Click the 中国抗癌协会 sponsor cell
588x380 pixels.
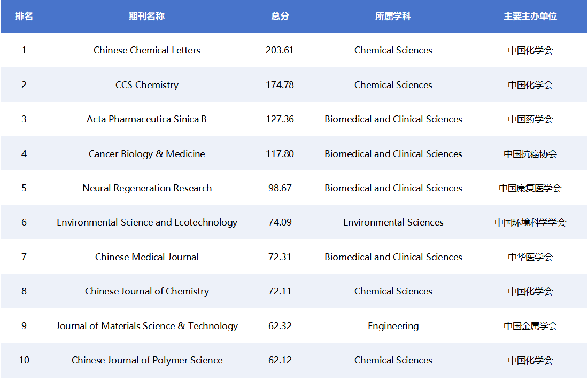pyautogui.click(x=530, y=154)
